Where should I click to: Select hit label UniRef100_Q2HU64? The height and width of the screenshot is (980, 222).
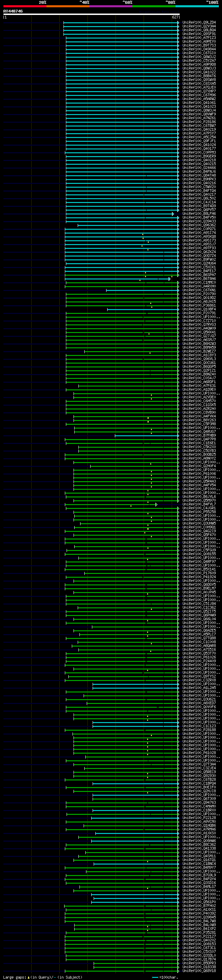[199, 263]
